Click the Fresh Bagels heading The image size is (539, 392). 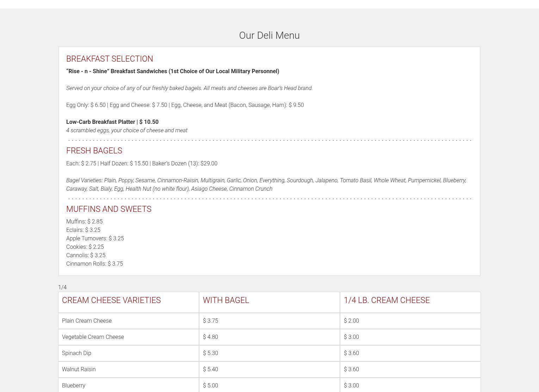pyautogui.click(x=94, y=151)
